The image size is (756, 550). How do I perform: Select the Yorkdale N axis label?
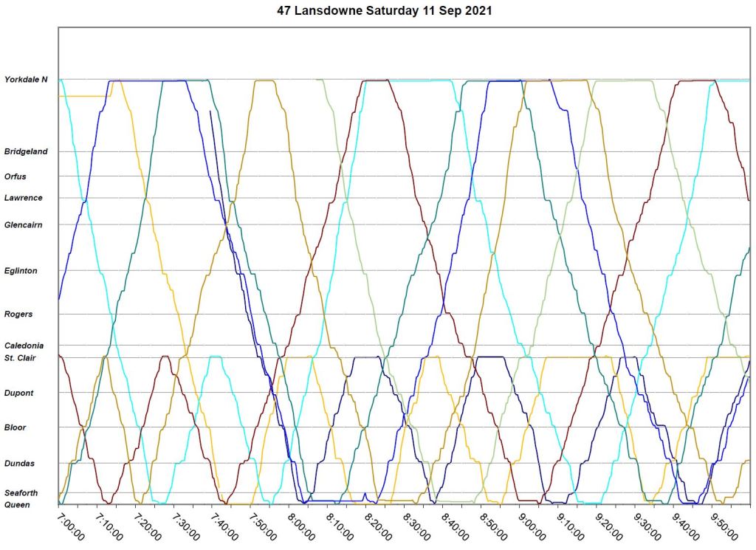pyautogui.click(x=26, y=80)
